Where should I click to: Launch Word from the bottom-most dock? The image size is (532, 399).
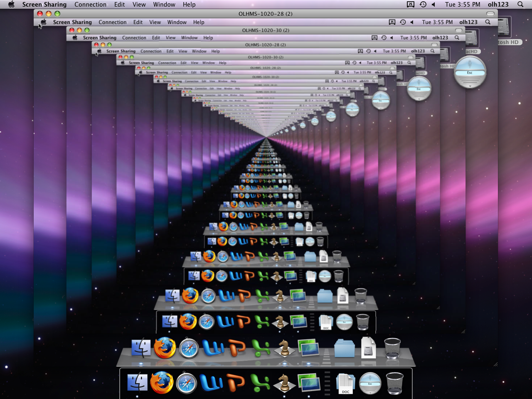(212, 383)
